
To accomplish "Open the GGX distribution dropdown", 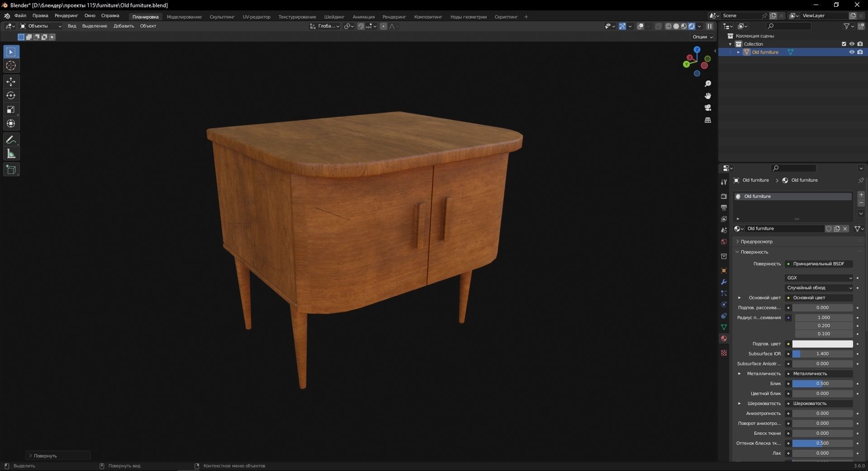I will [x=819, y=278].
